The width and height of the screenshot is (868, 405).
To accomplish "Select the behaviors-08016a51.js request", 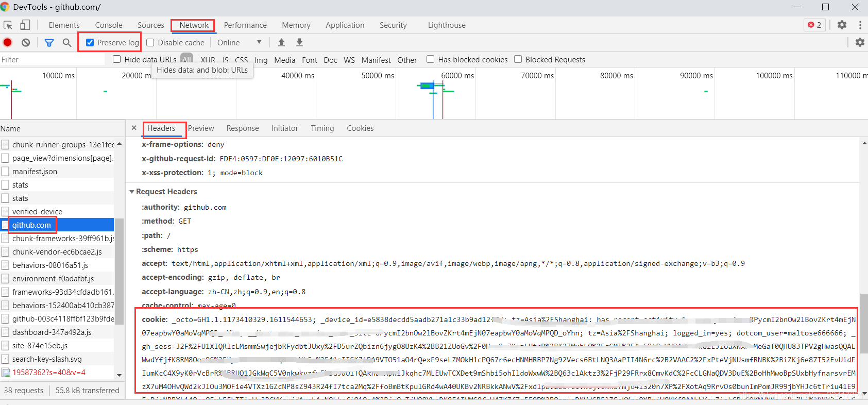I will coord(57,265).
